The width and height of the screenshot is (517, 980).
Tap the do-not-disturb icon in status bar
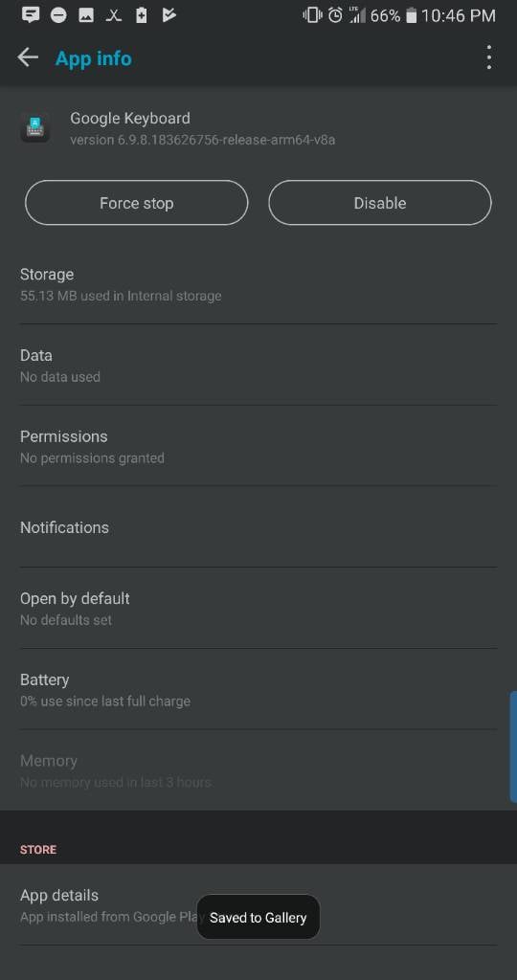tap(58, 15)
